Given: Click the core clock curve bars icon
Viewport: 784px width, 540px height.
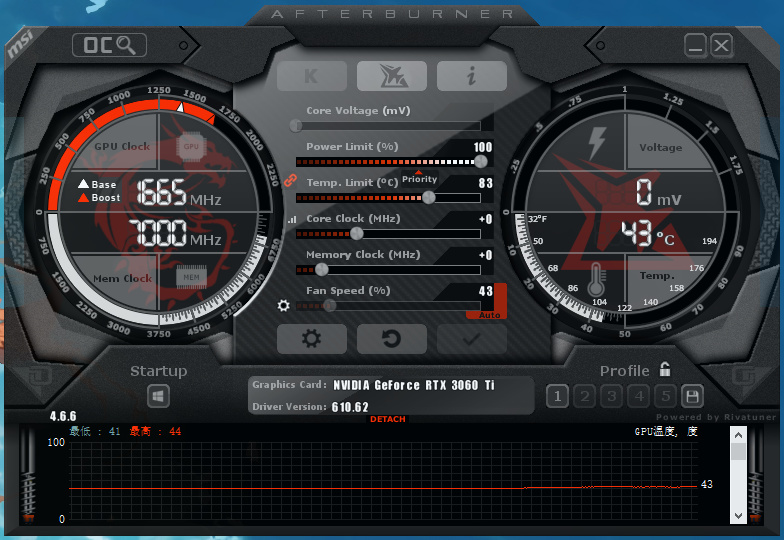Looking at the screenshot, I should click(x=292, y=219).
